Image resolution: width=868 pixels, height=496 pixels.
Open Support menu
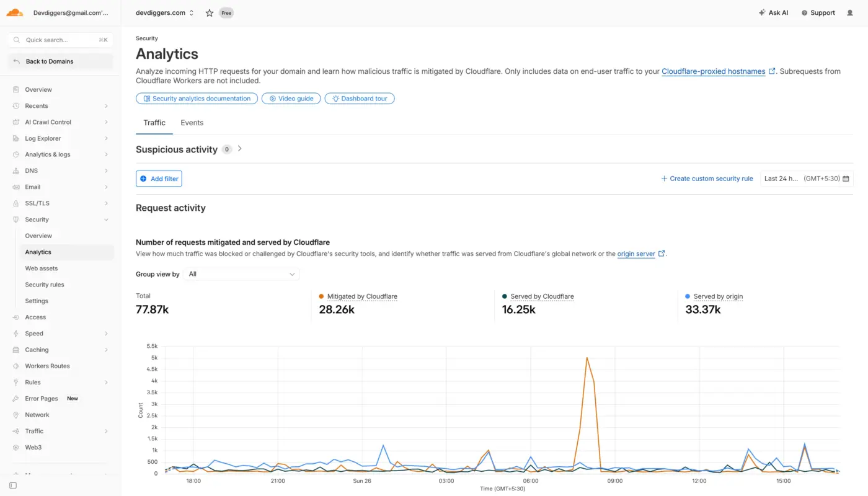[x=818, y=13]
